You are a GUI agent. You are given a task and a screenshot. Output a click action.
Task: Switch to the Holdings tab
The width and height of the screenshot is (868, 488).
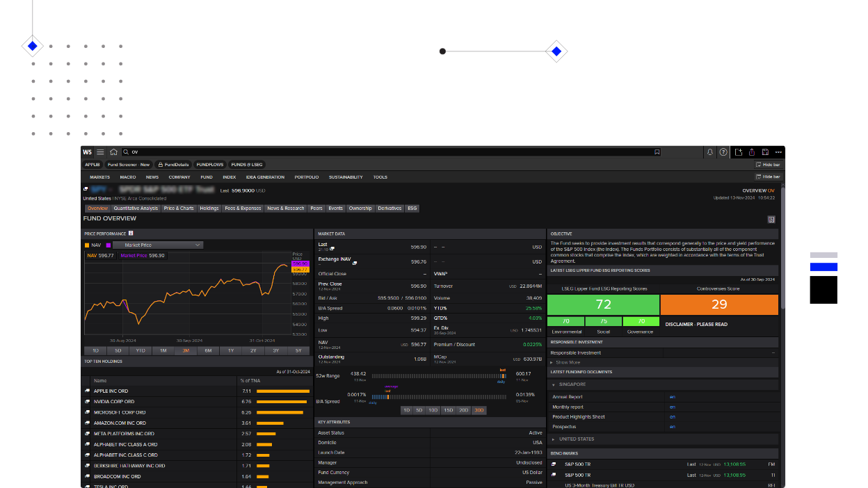[x=209, y=208]
